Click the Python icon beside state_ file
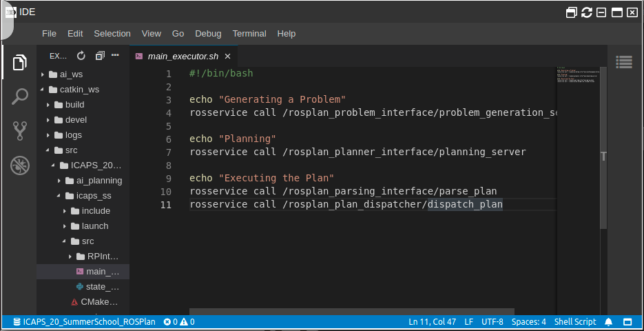This screenshot has height=331, width=644. [x=80, y=287]
